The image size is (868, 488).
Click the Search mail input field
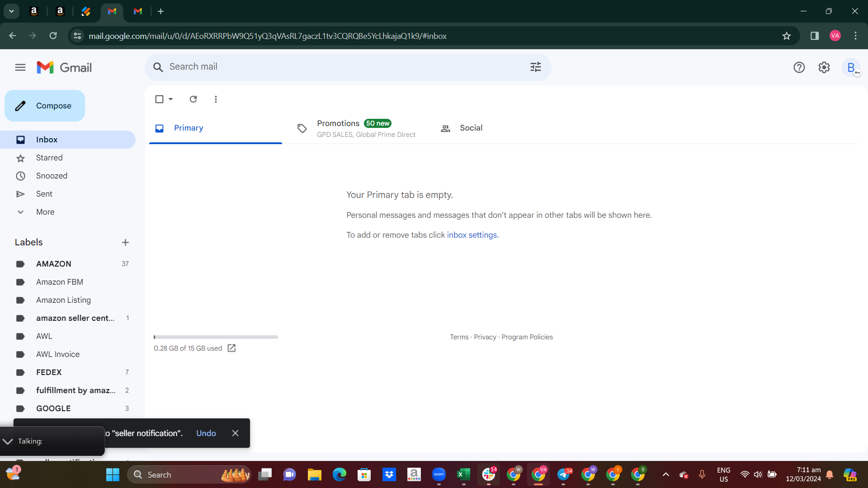click(347, 67)
